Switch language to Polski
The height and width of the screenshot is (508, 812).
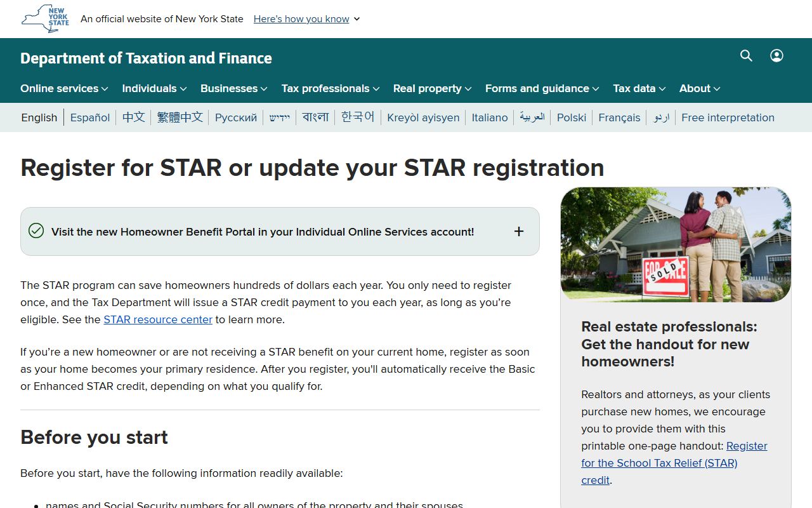[x=572, y=117]
